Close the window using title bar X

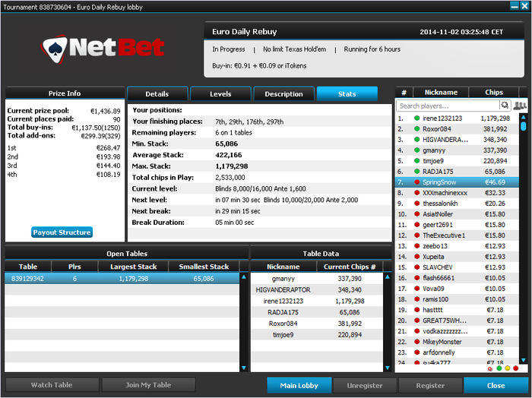click(524, 6)
